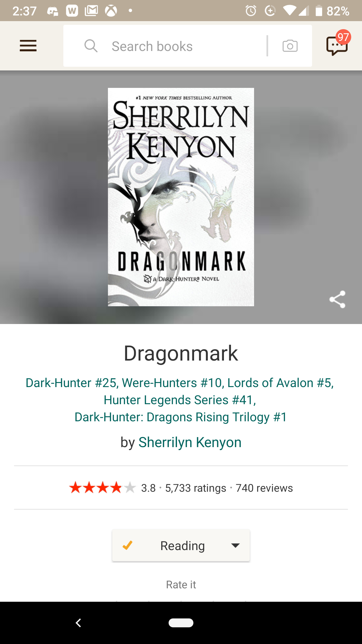Tap the Android back arrow
This screenshot has height=644, width=362.
click(x=78, y=623)
